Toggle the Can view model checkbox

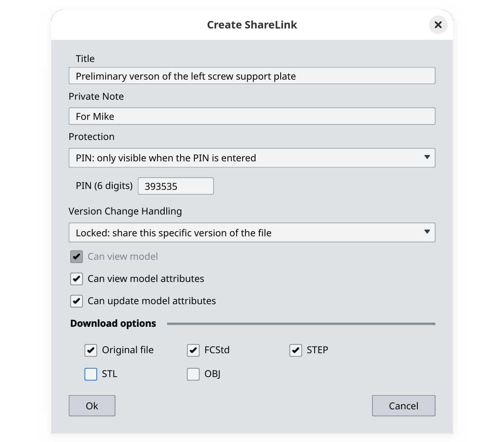pos(76,256)
